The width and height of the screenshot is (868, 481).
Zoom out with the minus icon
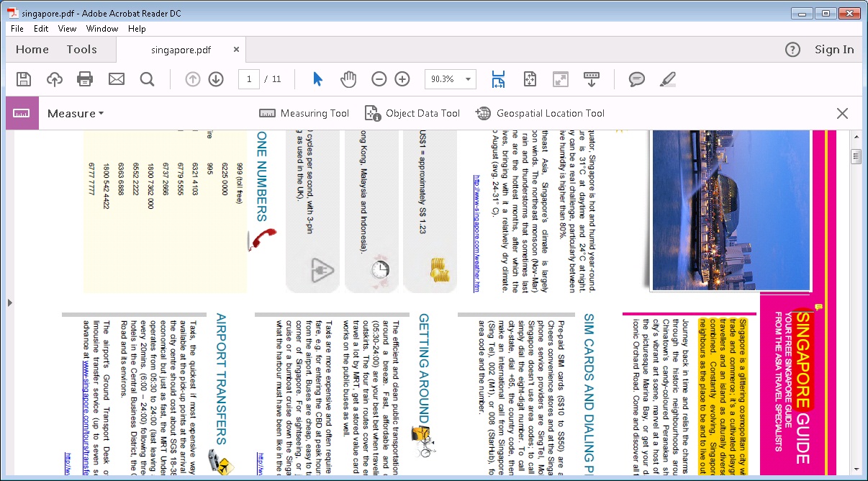coord(379,79)
